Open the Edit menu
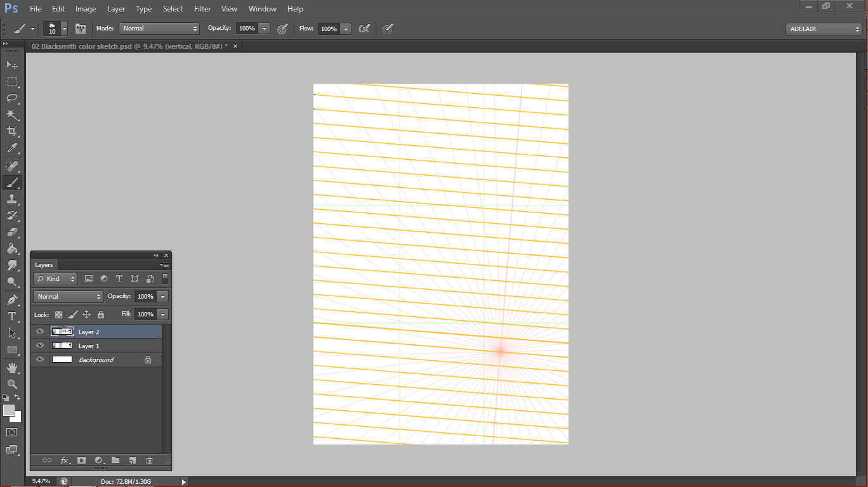This screenshot has height=487, width=868. click(x=58, y=9)
